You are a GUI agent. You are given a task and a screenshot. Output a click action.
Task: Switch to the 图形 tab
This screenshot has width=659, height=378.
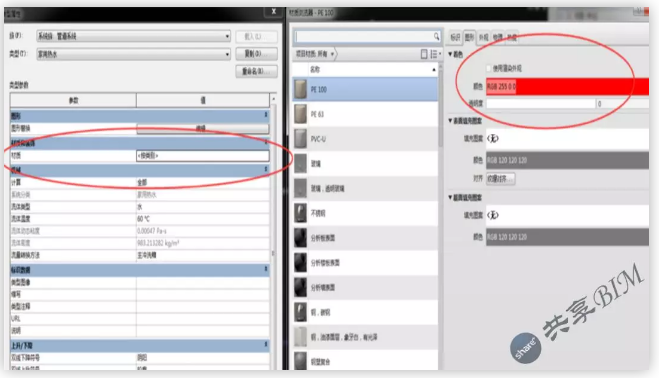pos(469,37)
